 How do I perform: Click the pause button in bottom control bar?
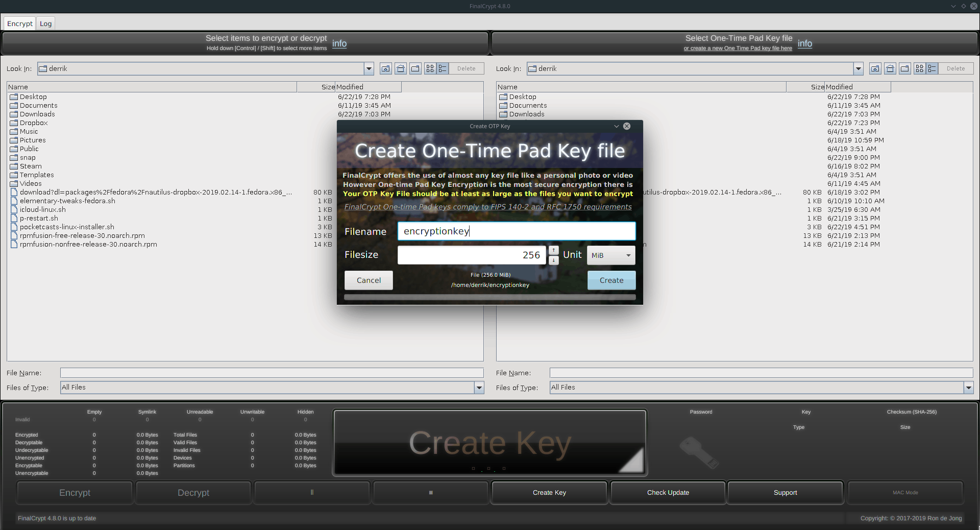[312, 493]
